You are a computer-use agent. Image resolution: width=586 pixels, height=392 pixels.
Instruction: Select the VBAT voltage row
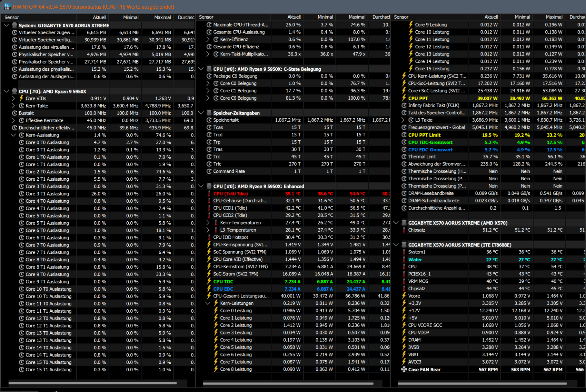[488, 354]
